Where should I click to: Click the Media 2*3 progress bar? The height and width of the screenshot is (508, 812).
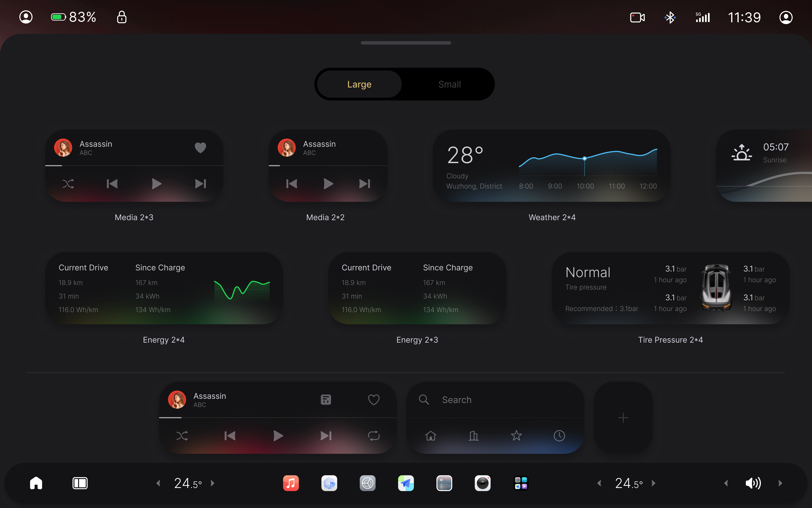point(134,166)
